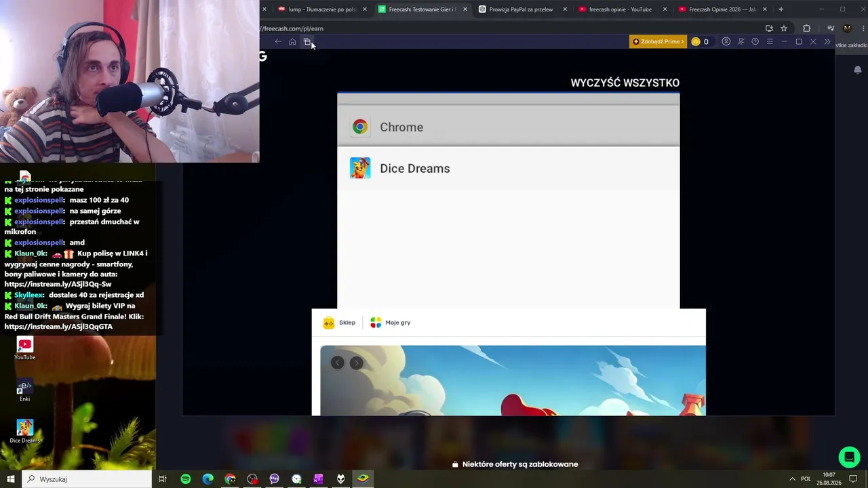Open Spotify from the taskbar
This screenshot has width=868, height=488.
(x=186, y=479)
